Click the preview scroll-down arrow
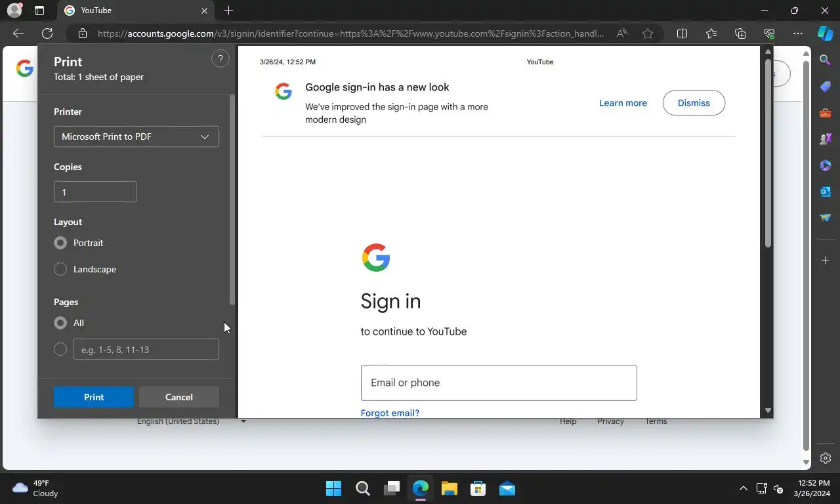Viewport: 840px width, 504px height. point(768,411)
